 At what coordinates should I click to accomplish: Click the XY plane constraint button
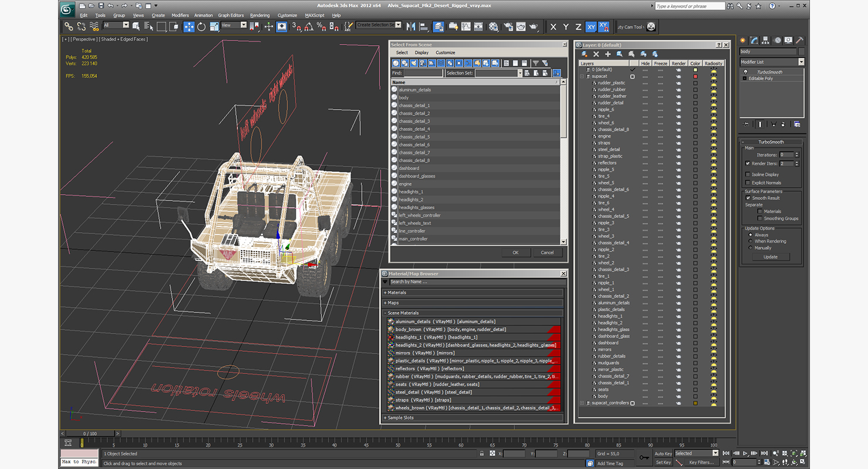click(x=591, y=26)
